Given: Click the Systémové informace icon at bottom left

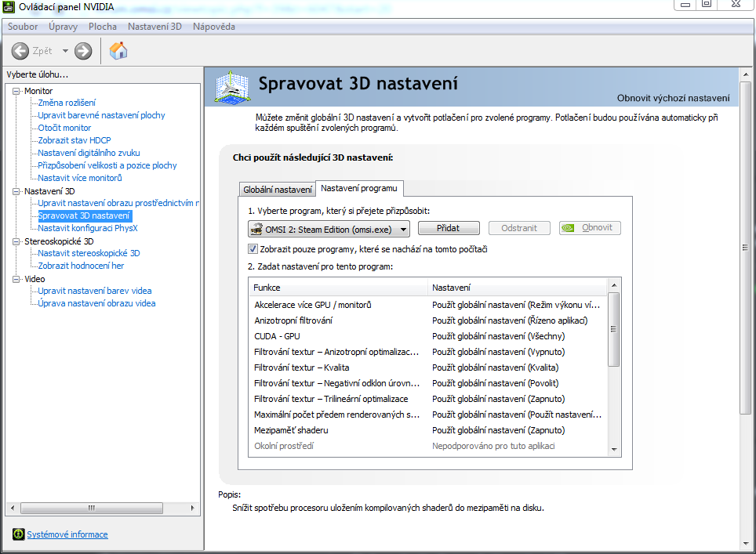Looking at the screenshot, I should 19,534.
